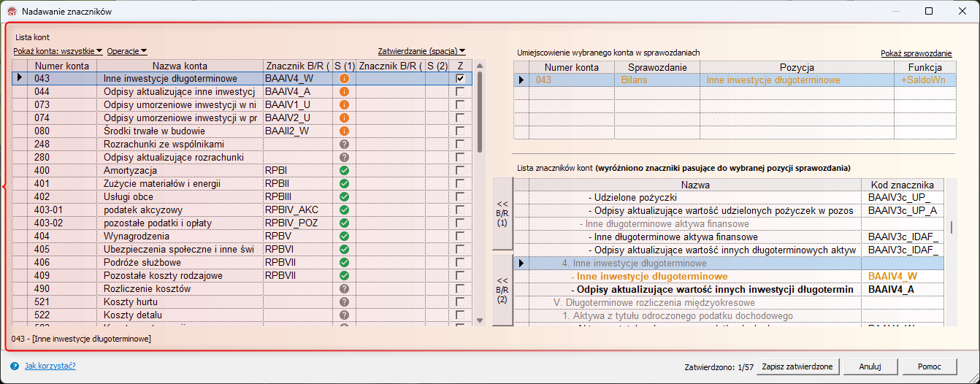This screenshot has height=384, width=980.
Task: Click the 'Kod znacznika' column header
Action: pos(903,185)
